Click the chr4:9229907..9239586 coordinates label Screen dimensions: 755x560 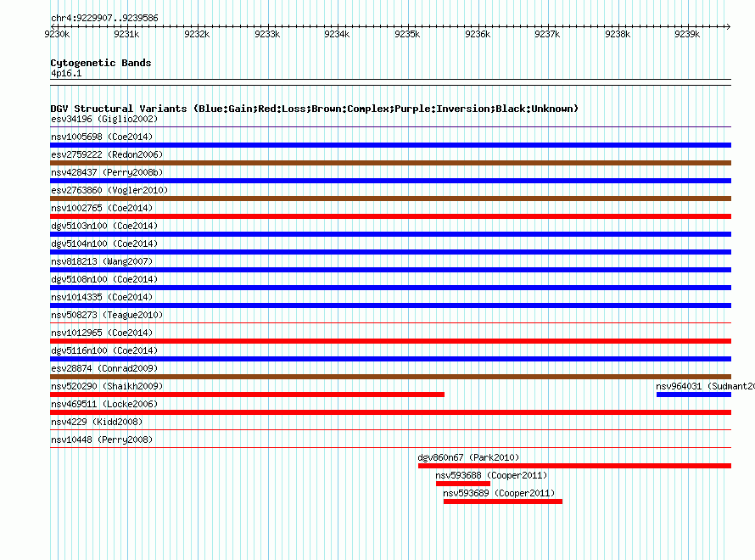(104, 18)
